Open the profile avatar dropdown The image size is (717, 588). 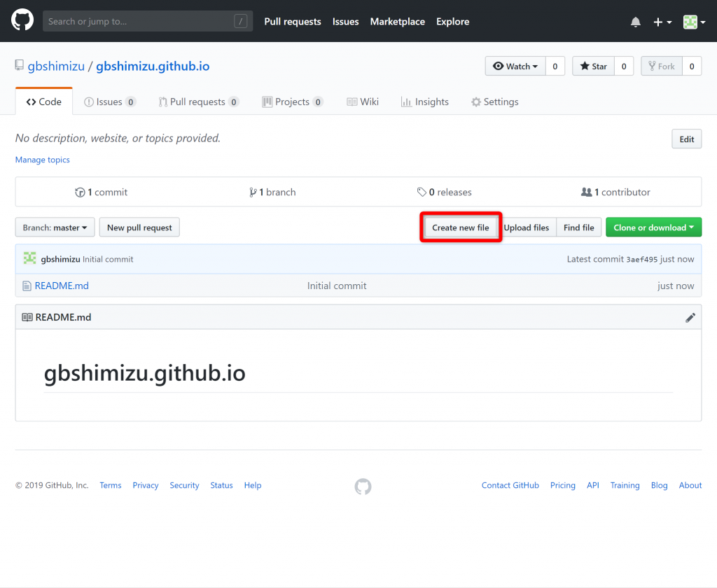694,22
